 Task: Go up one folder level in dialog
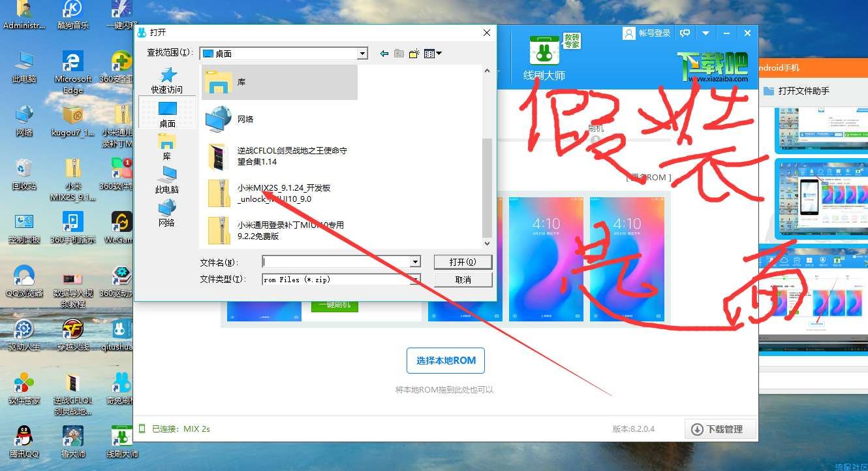click(399, 54)
